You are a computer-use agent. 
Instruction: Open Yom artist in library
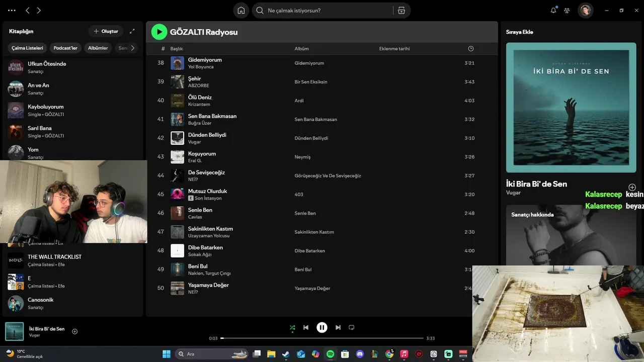pos(73,152)
